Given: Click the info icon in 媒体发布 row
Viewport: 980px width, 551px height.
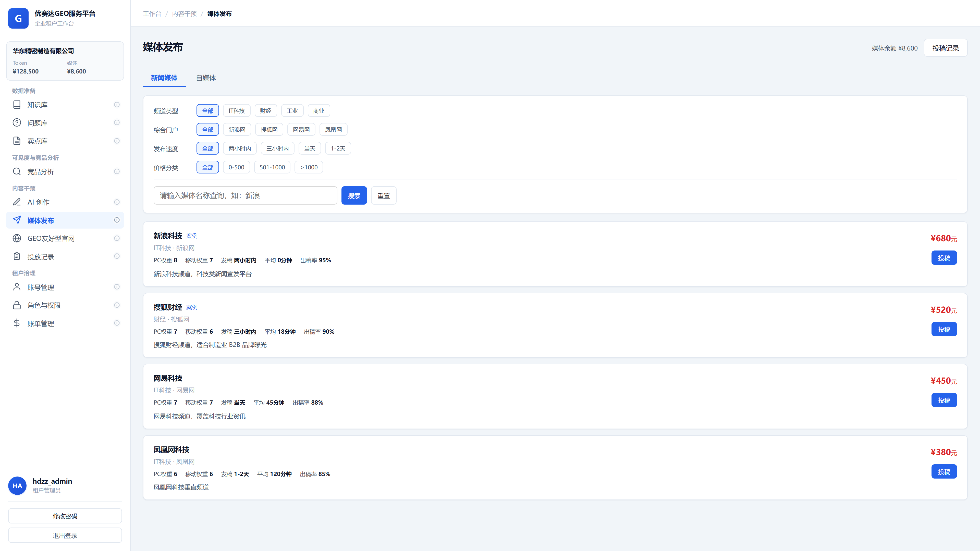Looking at the screenshot, I should pyautogui.click(x=117, y=220).
